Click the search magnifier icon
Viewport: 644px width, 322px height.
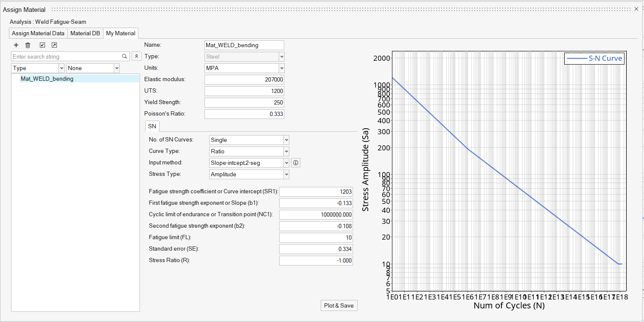click(x=125, y=56)
